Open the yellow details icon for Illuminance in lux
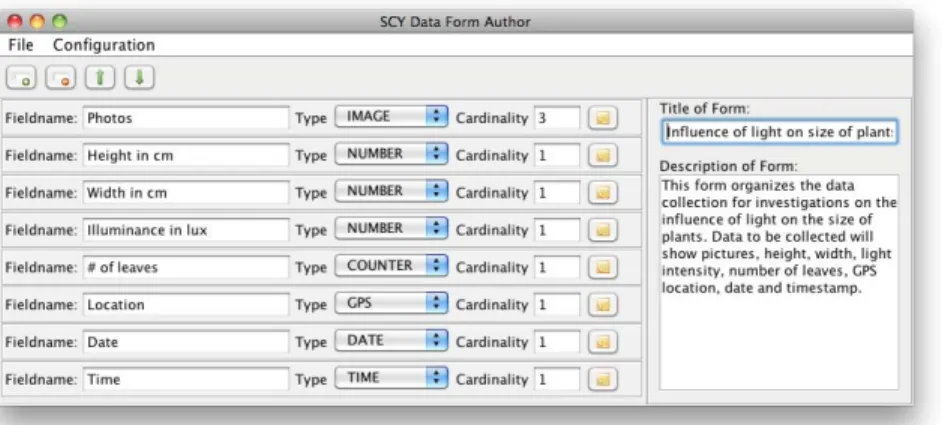 point(603,230)
